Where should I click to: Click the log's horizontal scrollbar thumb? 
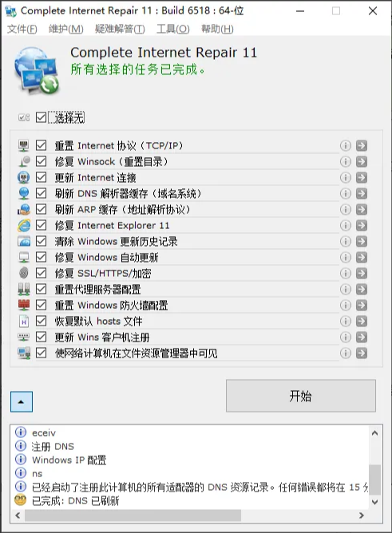tap(133, 515)
